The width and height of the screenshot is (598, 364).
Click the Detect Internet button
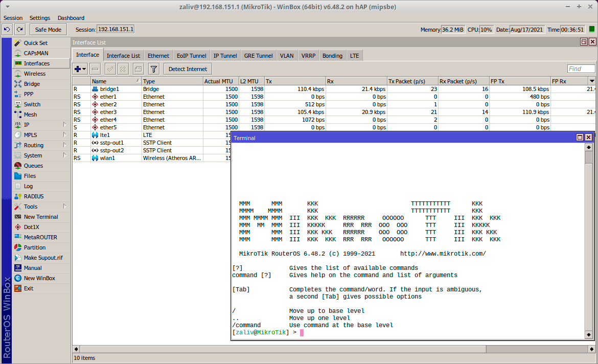188,69
